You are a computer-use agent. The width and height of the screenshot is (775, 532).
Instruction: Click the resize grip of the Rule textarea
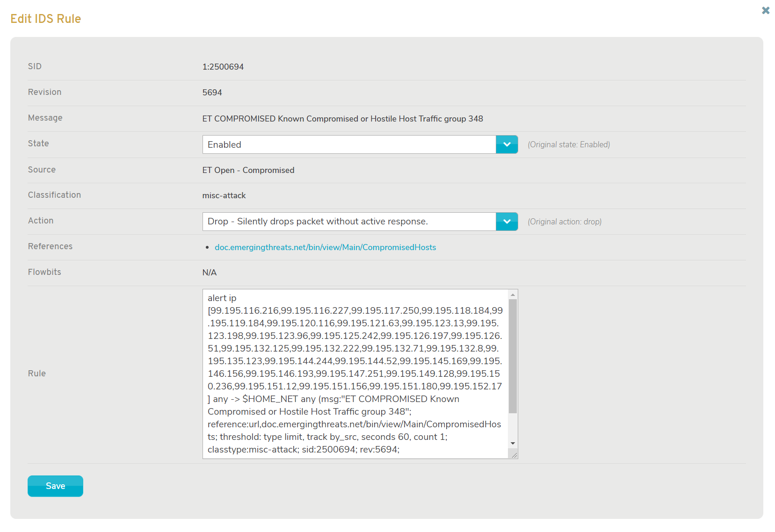tap(514, 454)
